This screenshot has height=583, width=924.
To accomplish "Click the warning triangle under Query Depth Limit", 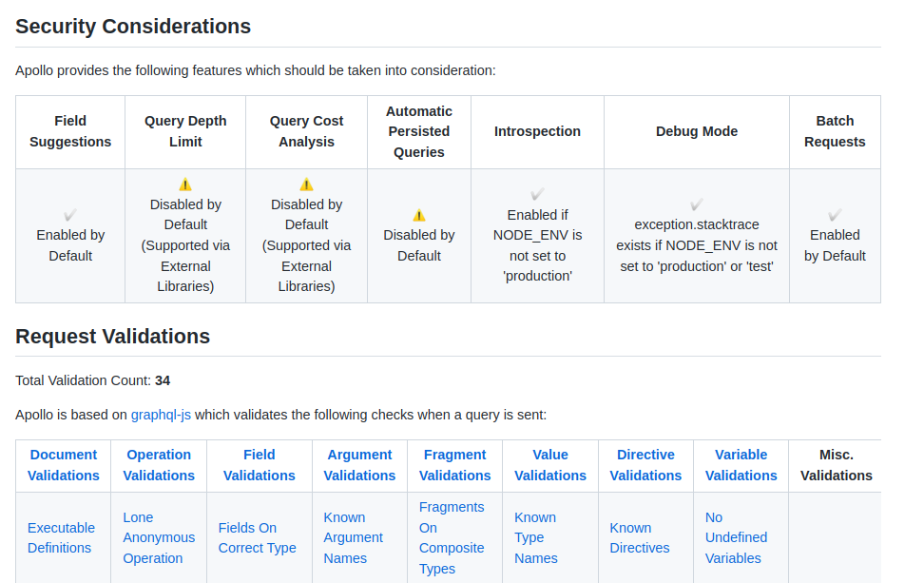I will tap(185, 184).
